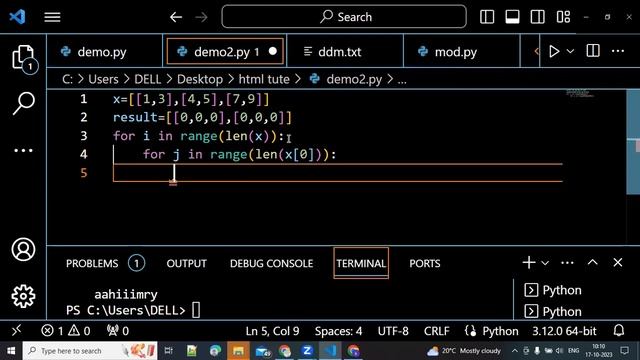
Task: Click DELL in breadcrumb path
Action: pos(147,79)
